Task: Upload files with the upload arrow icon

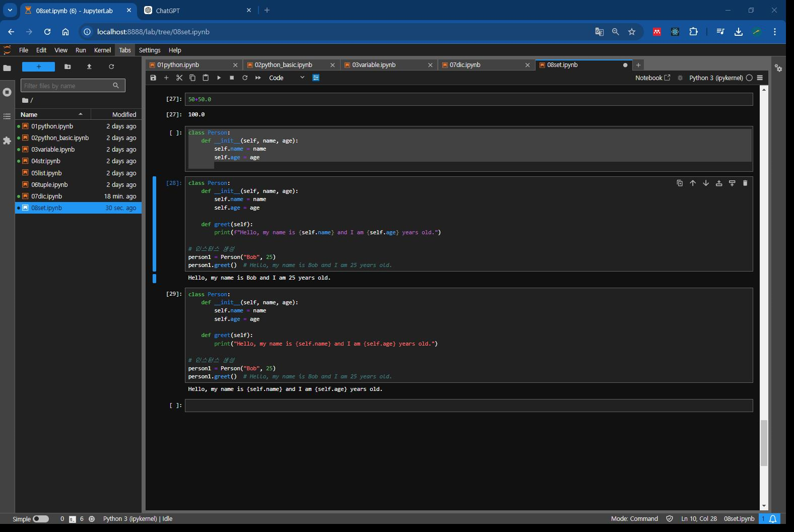Action: click(x=89, y=66)
